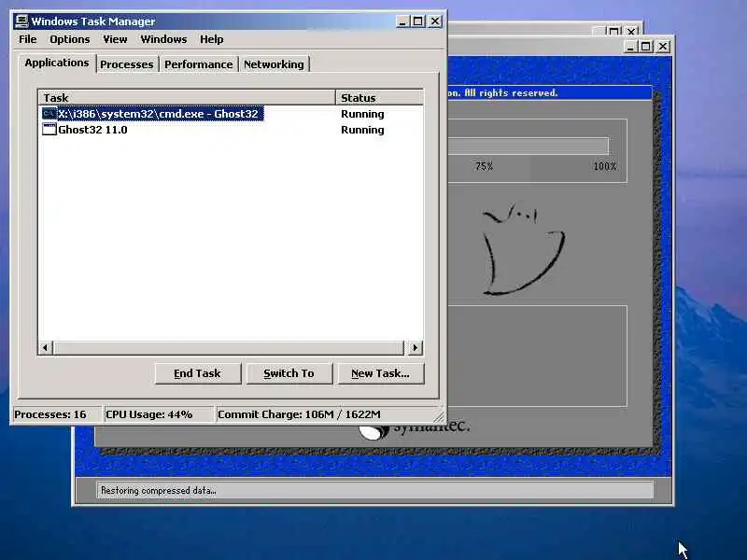Screen dimensions: 747x560
Task: Maximize the Ghost32 window behind
Action: coord(645,46)
